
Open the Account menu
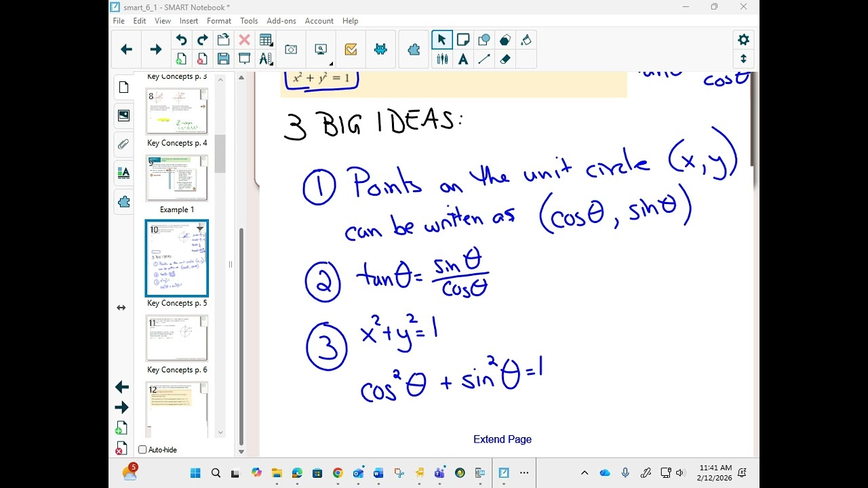click(319, 21)
